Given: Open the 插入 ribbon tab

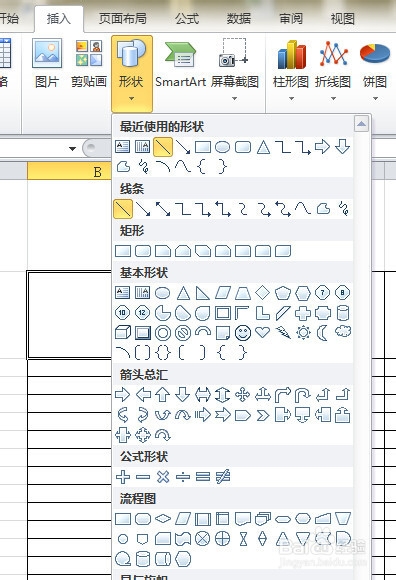Looking at the screenshot, I should tap(58, 18).
